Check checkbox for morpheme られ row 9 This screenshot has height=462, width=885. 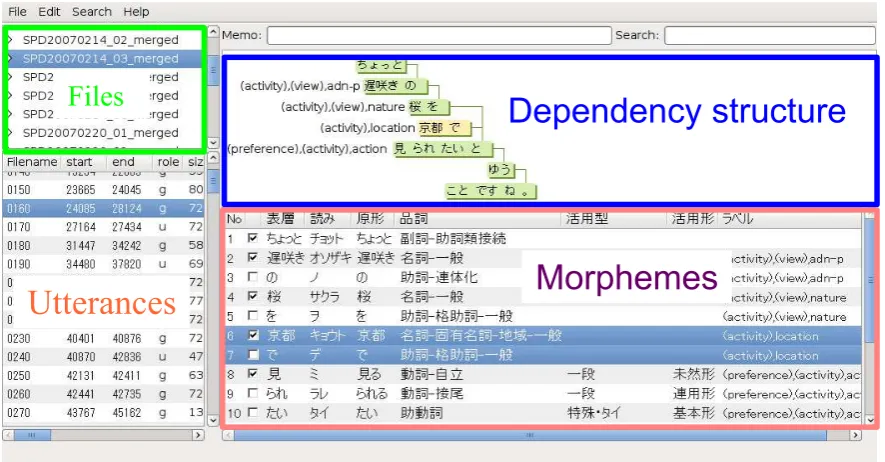(253, 394)
